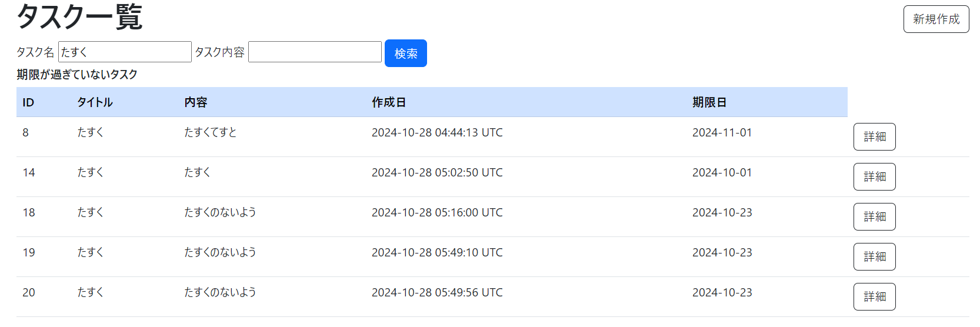Click ID cell 8

(x=25, y=132)
